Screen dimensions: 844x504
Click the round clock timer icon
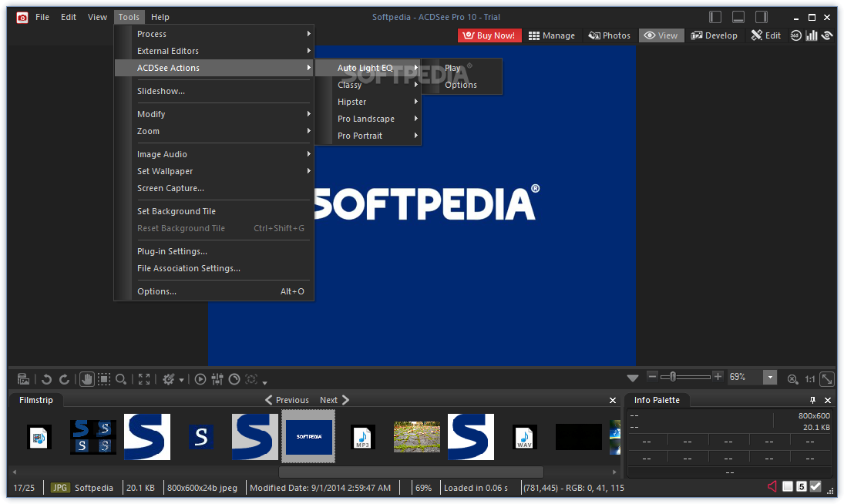click(x=234, y=379)
